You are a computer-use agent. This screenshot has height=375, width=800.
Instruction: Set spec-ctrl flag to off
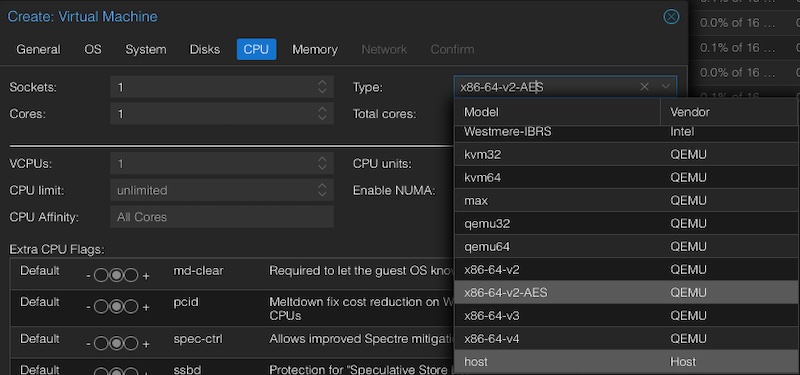(x=101, y=343)
